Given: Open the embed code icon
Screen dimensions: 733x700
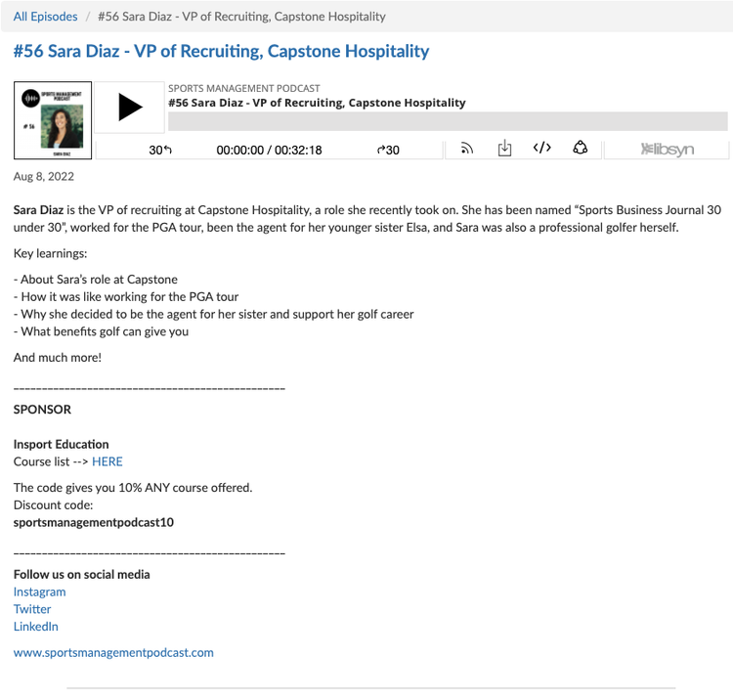Looking at the screenshot, I should (x=541, y=148).
